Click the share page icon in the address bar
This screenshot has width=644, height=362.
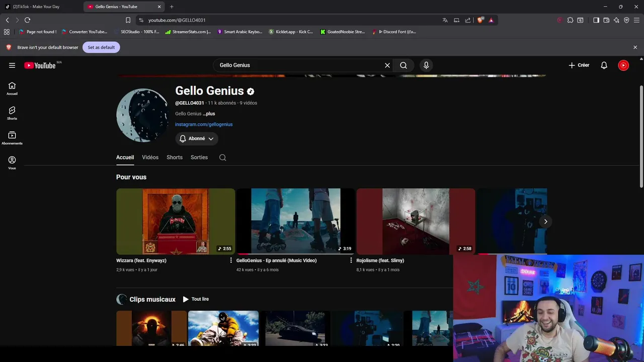(468, 20)
